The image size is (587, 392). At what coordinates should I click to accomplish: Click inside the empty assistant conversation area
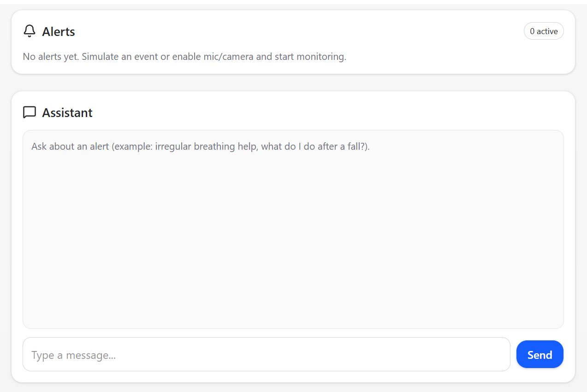tap(293, 240)
